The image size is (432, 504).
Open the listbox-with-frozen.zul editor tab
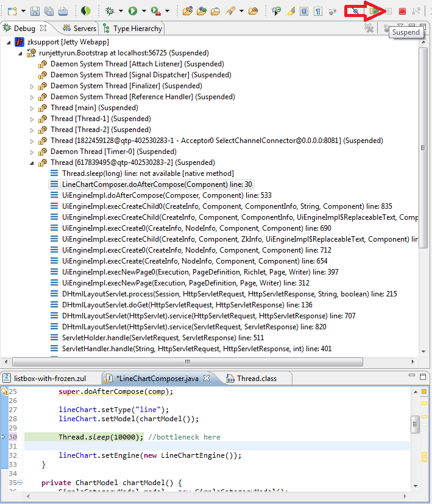(x=45, y=379)
